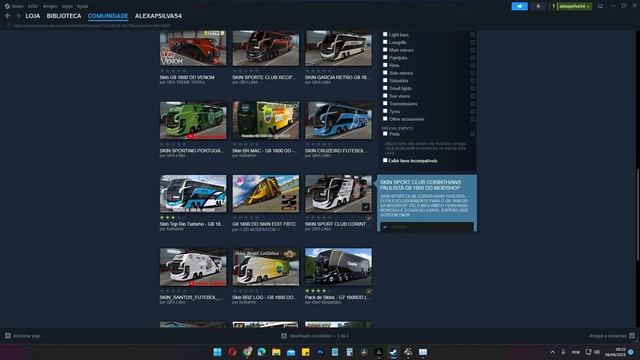Show hidden system tray icons
This screenshot has width=640, height=360.
click(x=553, y=352)
